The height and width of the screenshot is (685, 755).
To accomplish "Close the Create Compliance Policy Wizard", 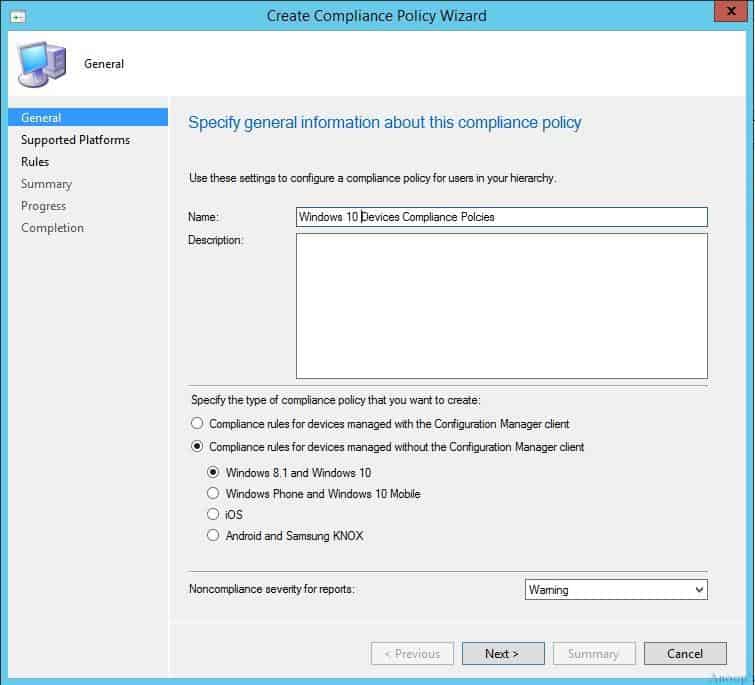I will click(x=730, y=11).
